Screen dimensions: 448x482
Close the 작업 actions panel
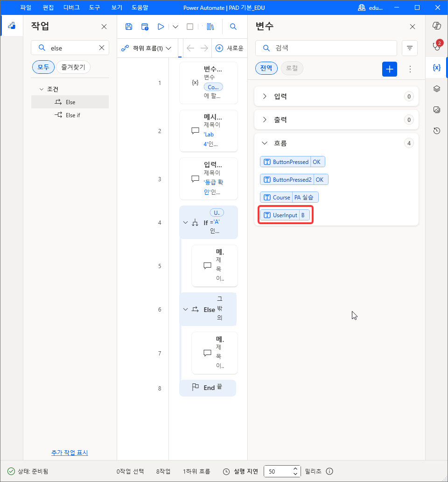tap(104, 27)
